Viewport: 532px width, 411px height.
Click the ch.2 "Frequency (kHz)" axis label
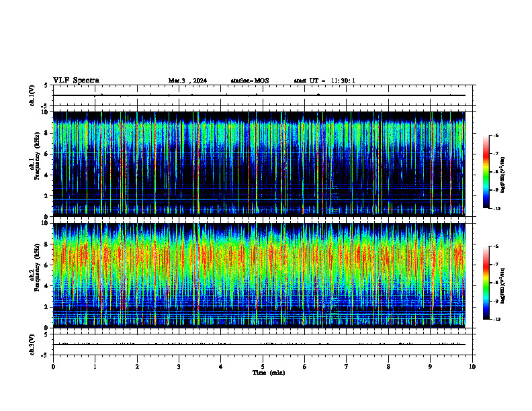pos(37,267)
